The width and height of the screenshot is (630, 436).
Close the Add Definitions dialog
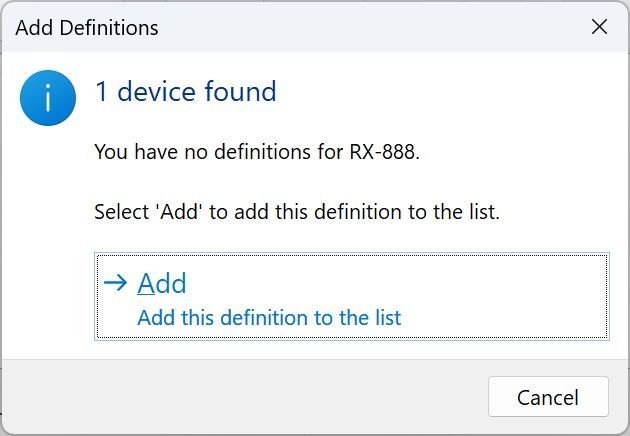point(599,27)
